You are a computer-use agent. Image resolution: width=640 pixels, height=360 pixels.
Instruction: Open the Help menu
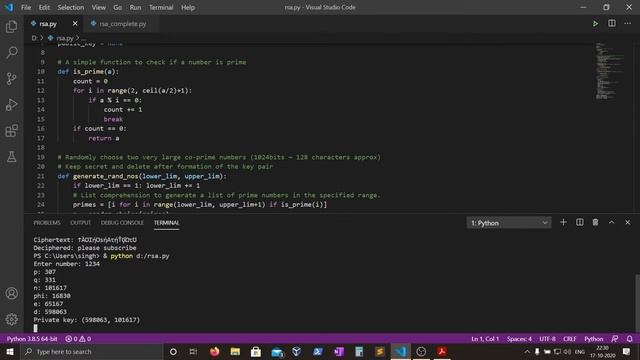(188, 7)
